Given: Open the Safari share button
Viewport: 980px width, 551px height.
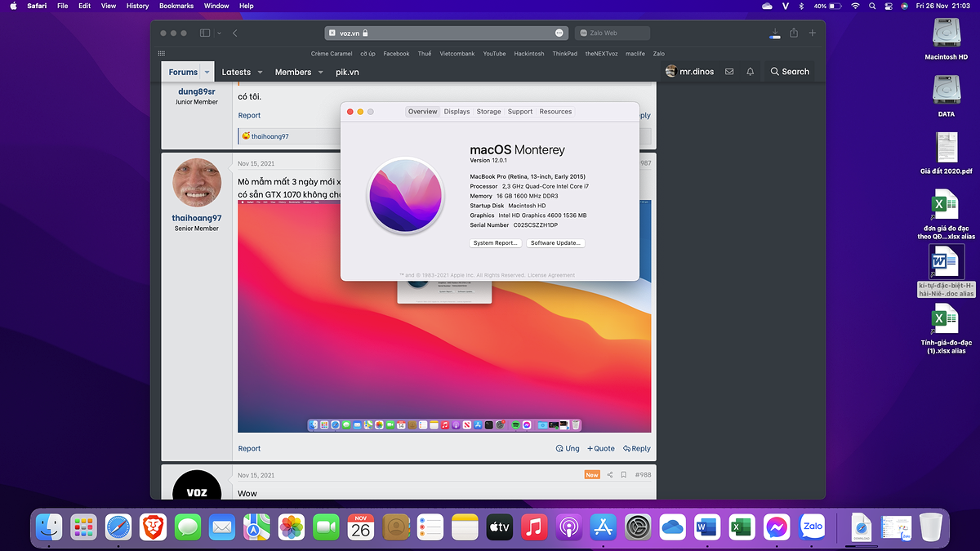Looking at the screenshot, I should point(794,33).
